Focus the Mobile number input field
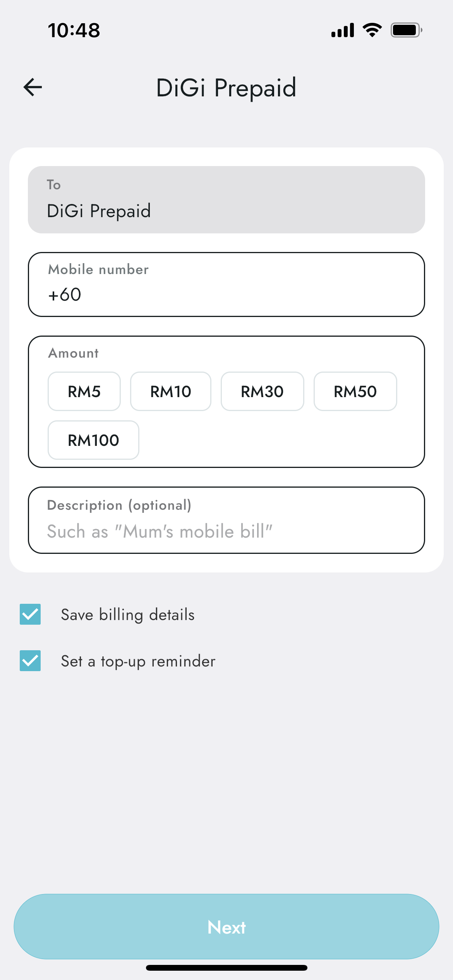This screenshot has width=453, height=980. [x=226, y=284]
